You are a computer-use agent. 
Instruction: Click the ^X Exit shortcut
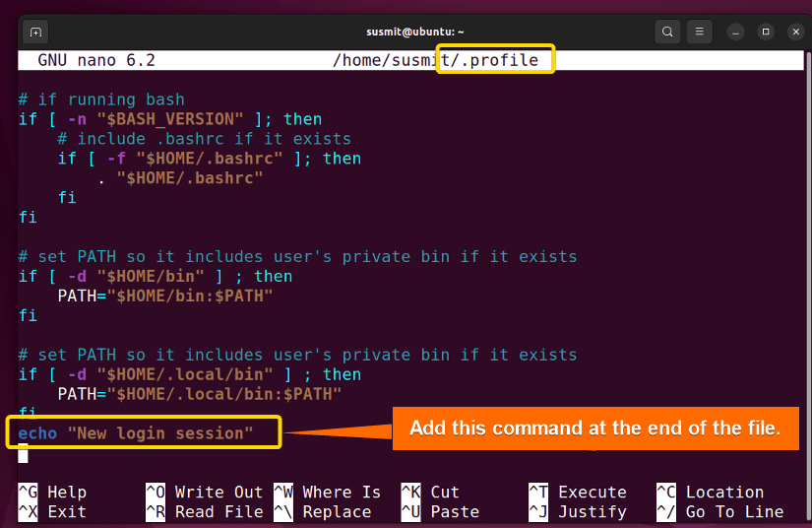[x=52, y=511]
